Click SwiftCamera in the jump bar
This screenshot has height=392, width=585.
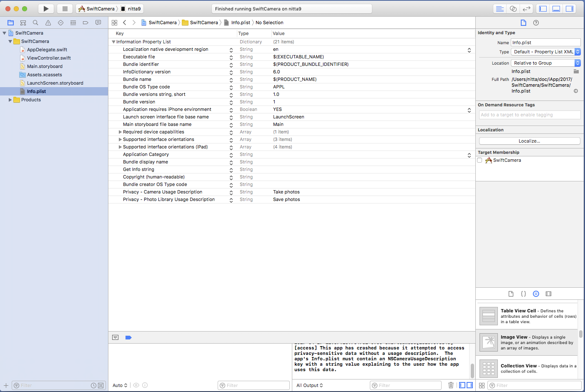coord(162,23)
